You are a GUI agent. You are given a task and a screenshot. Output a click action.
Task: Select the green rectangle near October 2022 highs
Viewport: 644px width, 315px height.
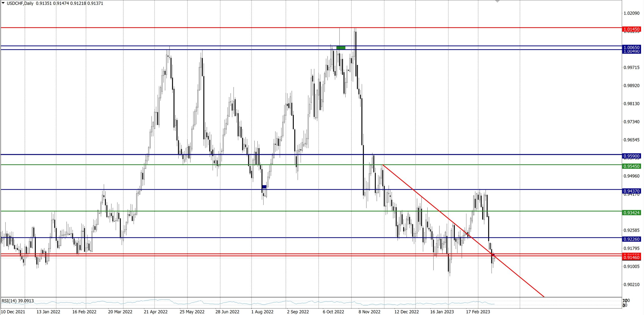(341, 48)
